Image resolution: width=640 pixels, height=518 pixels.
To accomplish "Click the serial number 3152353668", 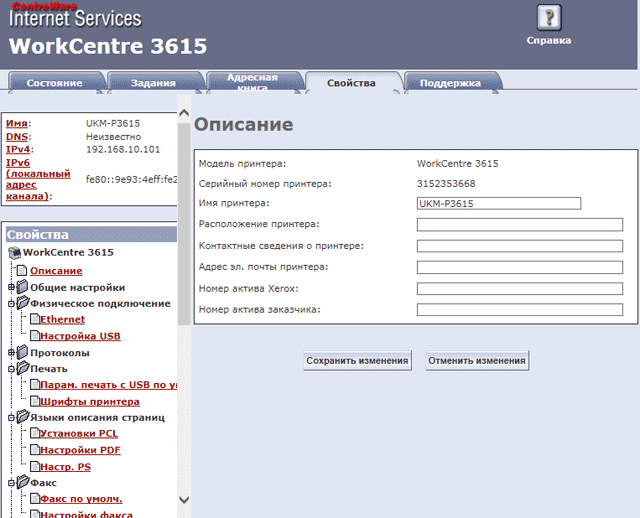I will tap(446, 183).
